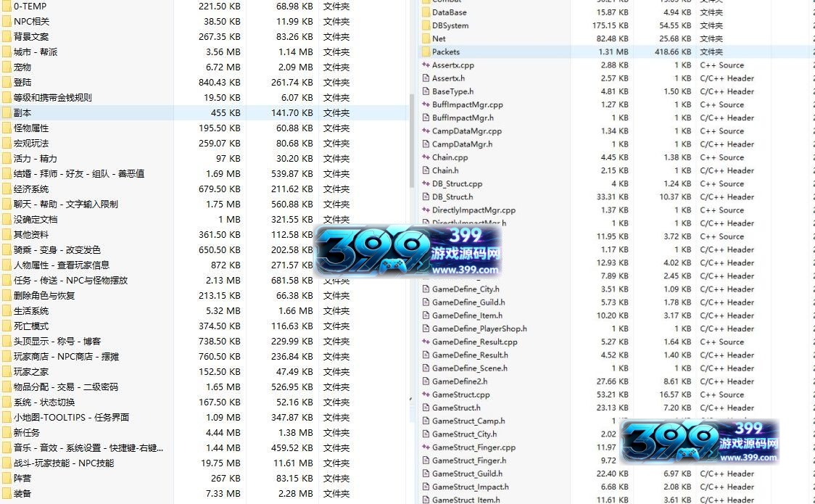This screenshot has height=504, width=815.
Task: Select 小地图-TOOLTIPS - 任务界面 folder
Action: (71, 417)
